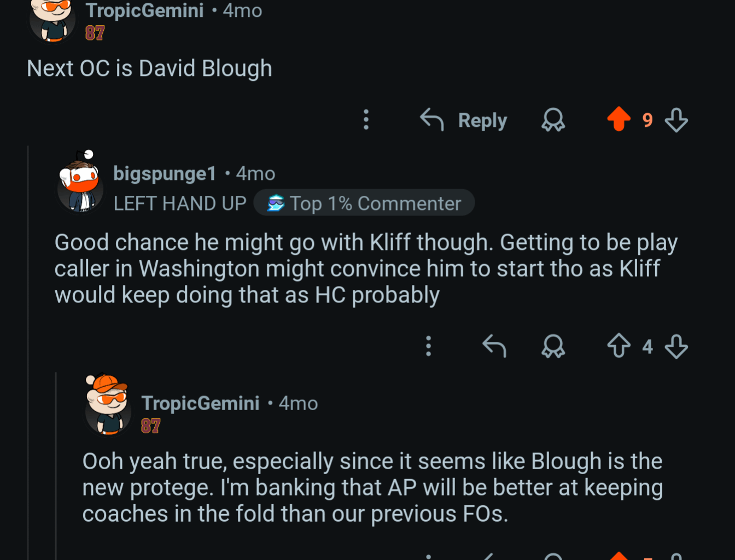This screenshot has height=560, width=735.
Task: Give award to TropicGemini's top comment
Action: click(553, 120)
